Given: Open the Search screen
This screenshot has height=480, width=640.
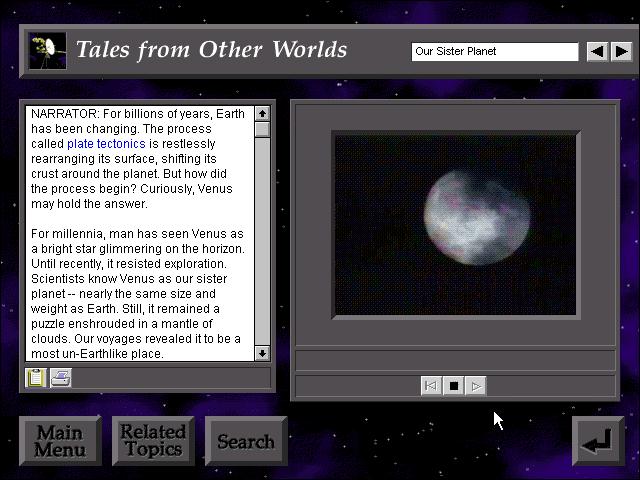Looking at the screenshot, I should tap(246, 441).
